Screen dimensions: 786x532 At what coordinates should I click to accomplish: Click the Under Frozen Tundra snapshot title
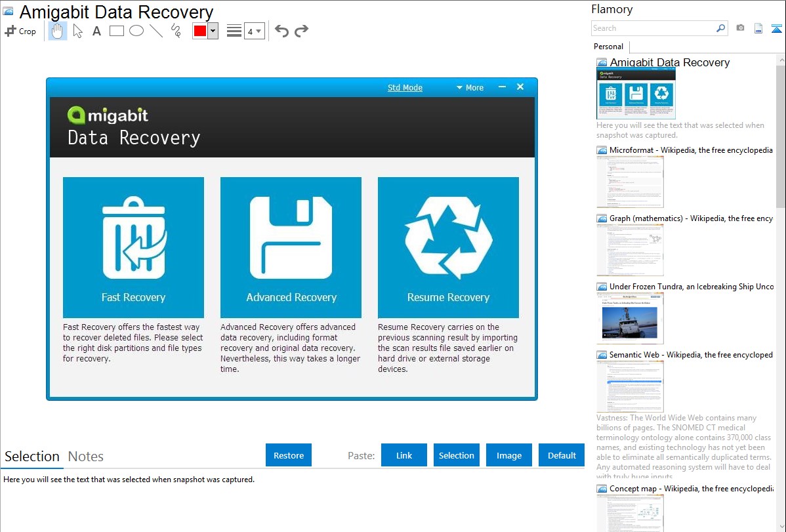(x=692, y=286)
